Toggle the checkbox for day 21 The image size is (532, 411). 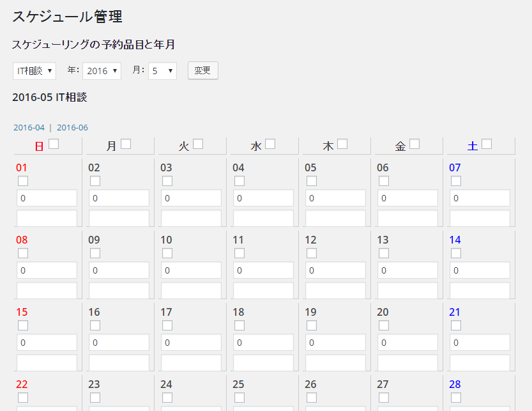click(x=456, y=325)
